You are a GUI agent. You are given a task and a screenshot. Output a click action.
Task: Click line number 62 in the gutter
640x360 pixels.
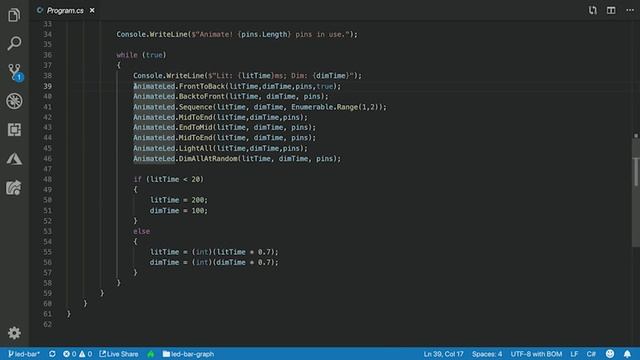pos(48,324)
